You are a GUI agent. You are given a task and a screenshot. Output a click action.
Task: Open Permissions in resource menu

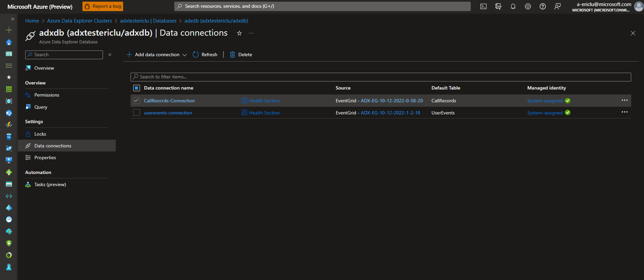coord(47,95)
